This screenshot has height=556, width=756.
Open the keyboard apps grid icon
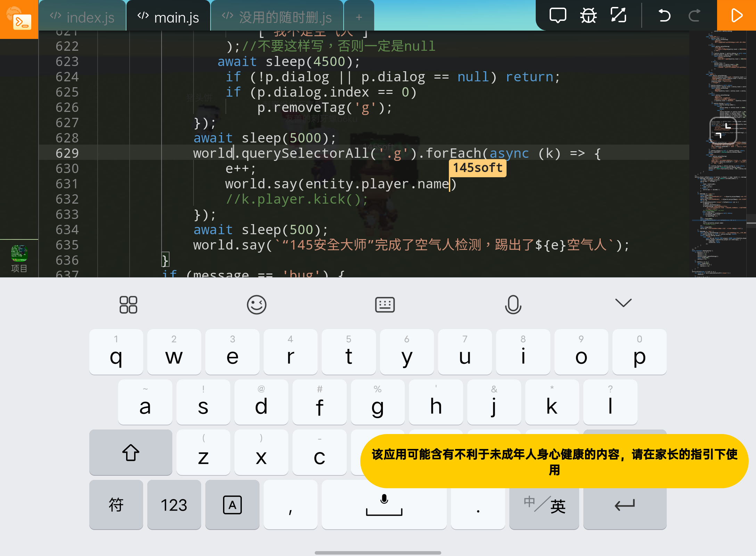(128, 305)
